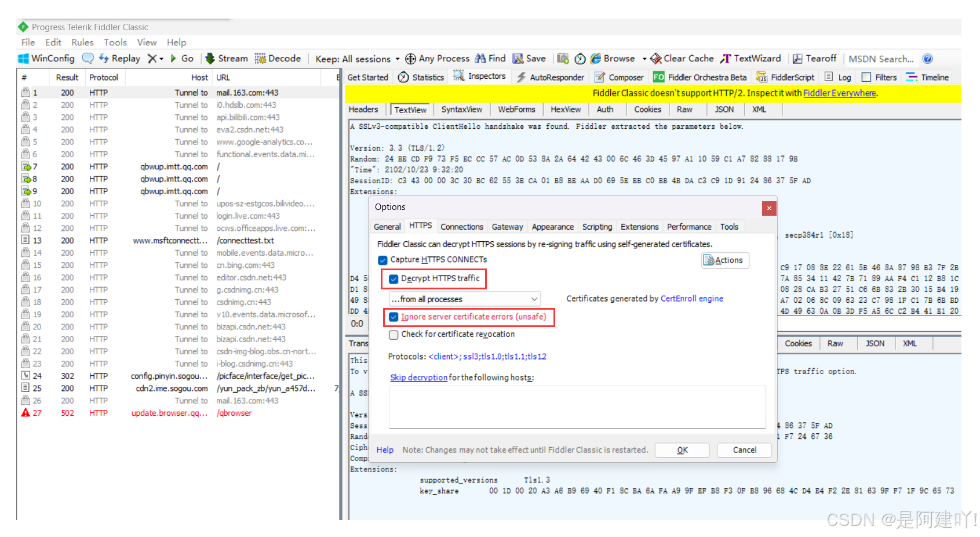Uncheck Decrypt HTTPS traffic
The image size is (980, 537).
tap(394, 279)
